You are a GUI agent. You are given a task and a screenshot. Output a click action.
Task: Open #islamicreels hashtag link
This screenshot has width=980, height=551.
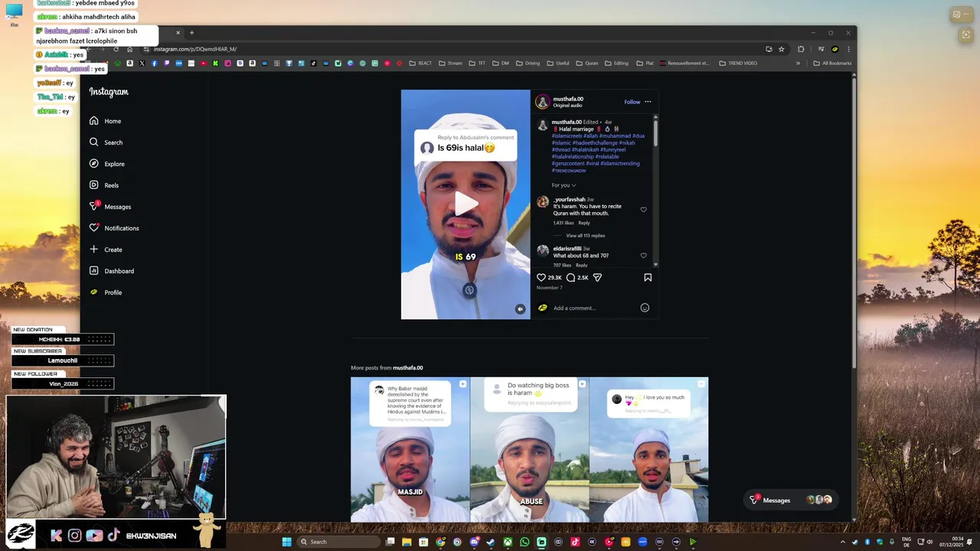567,136
